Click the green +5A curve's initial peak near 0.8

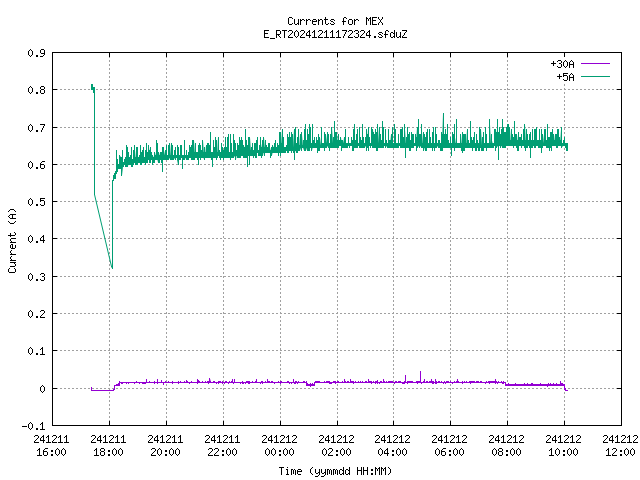coord(92,87)
